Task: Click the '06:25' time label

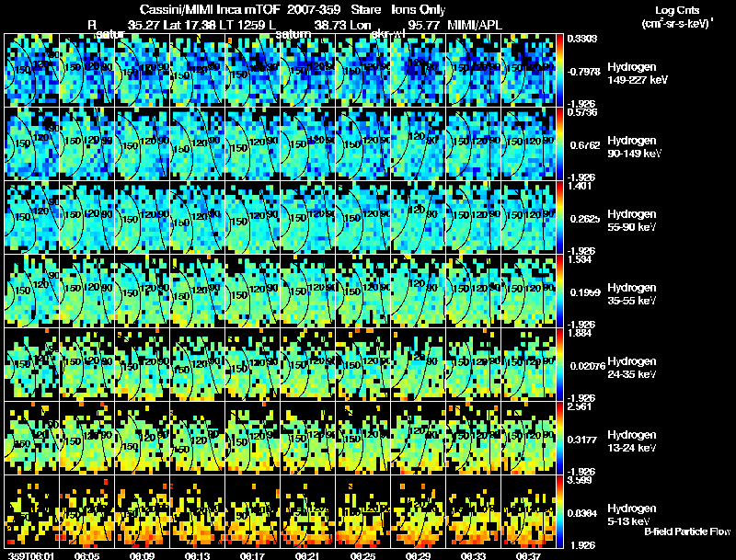Action: click(362, 555)
